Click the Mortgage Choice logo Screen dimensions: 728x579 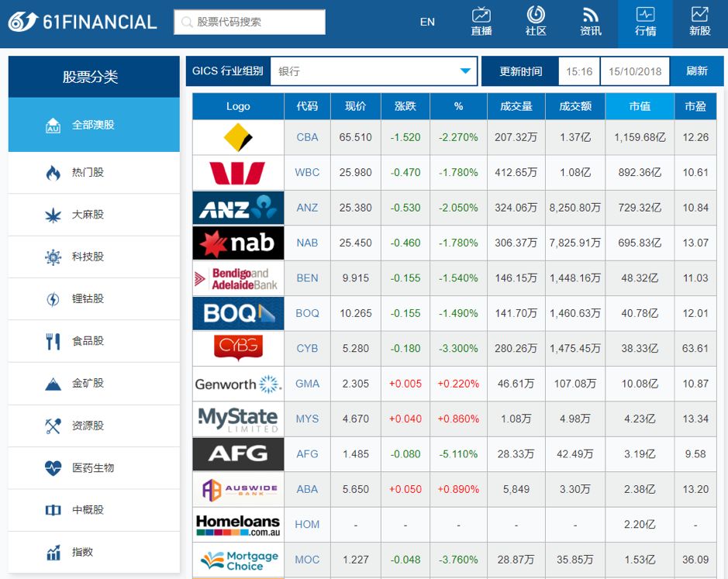point(238,560)
